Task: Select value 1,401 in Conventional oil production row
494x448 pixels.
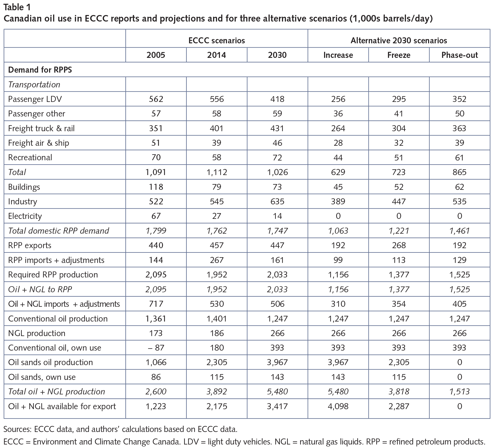Action: 217,319
